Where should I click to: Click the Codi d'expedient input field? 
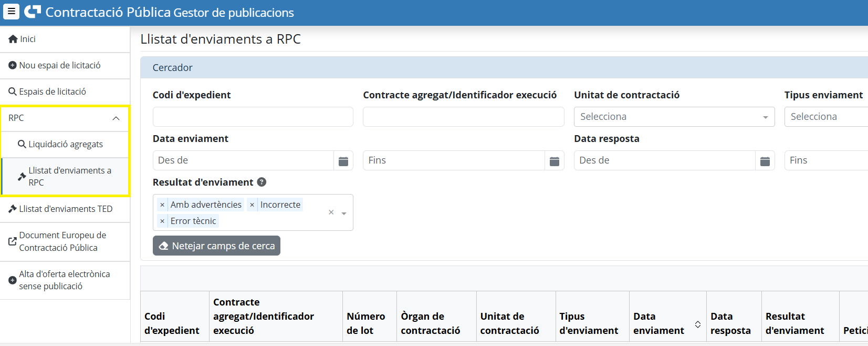253,117
